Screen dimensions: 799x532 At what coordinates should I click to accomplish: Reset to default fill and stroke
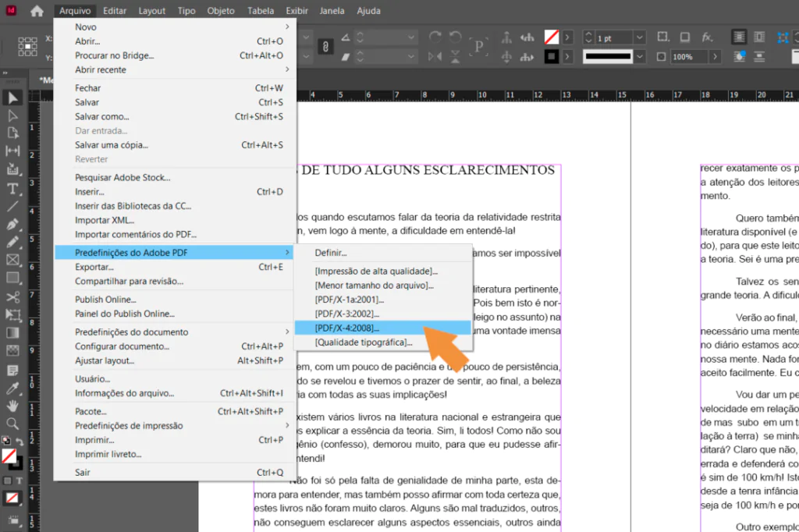[6, 440]
